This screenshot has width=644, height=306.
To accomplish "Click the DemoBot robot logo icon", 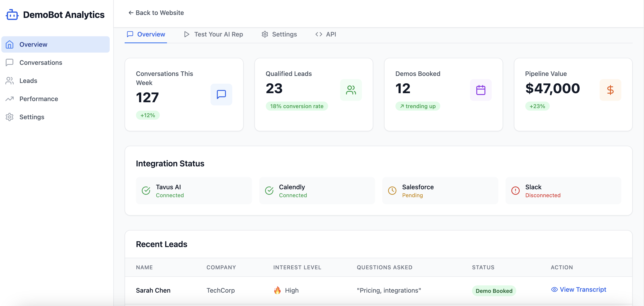I will click(12, 15).
